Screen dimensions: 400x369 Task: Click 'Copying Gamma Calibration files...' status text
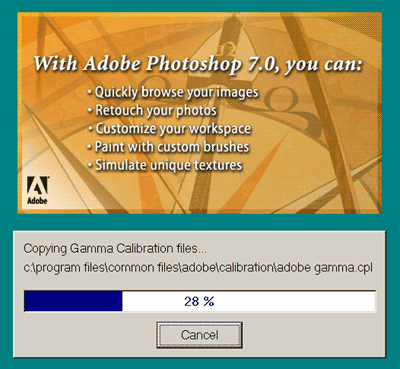115,249
